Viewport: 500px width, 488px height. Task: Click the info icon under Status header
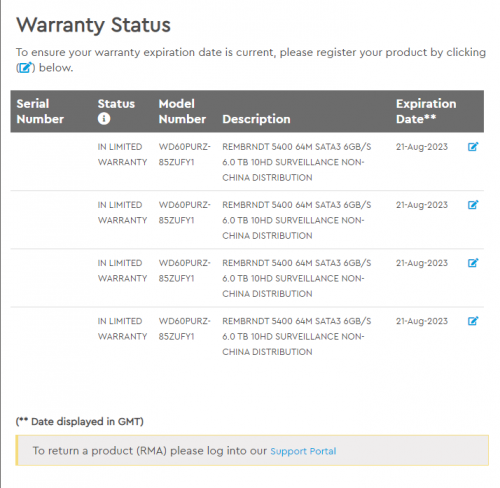click(104, 119)
